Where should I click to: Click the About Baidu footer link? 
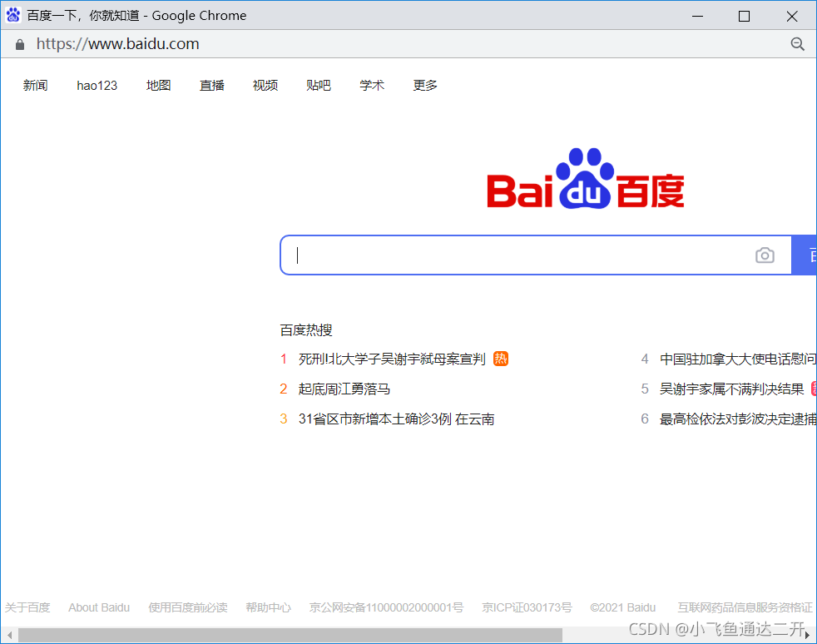[99, 607]
